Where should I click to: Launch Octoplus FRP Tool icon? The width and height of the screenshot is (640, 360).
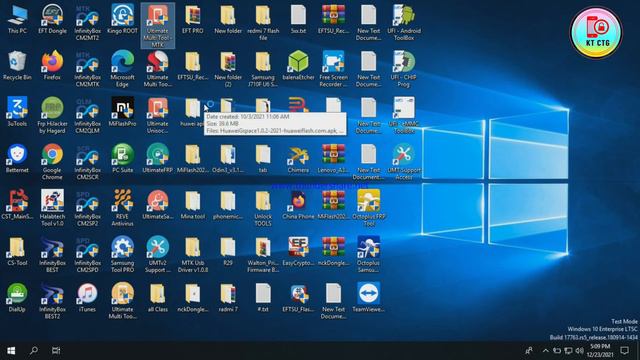point(369,208)
